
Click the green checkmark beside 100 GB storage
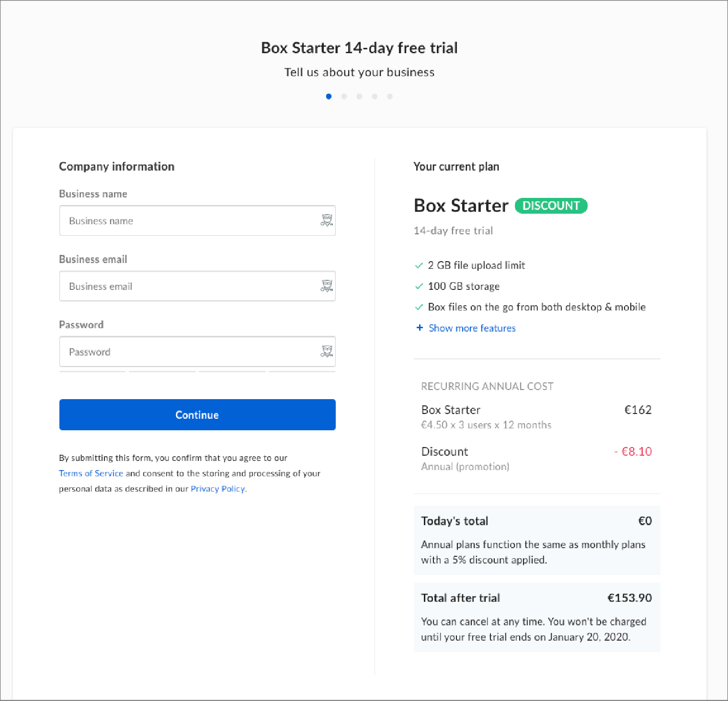click(x=420, y=286)
